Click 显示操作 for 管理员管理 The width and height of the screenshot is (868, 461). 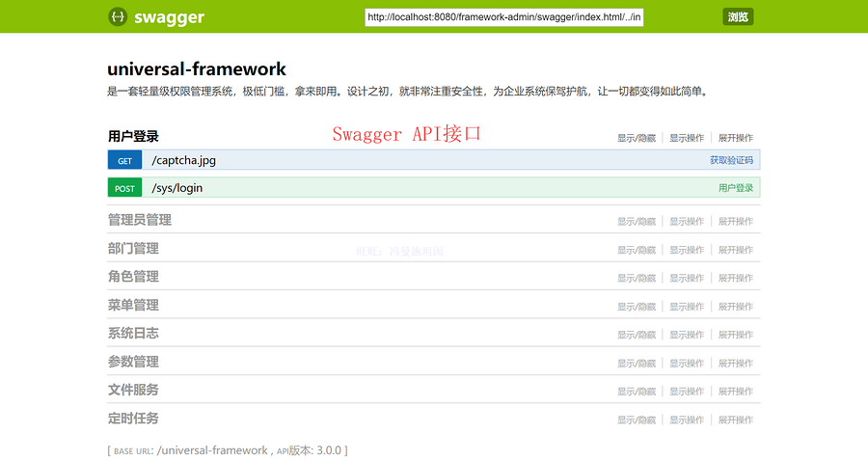(687, 222)
